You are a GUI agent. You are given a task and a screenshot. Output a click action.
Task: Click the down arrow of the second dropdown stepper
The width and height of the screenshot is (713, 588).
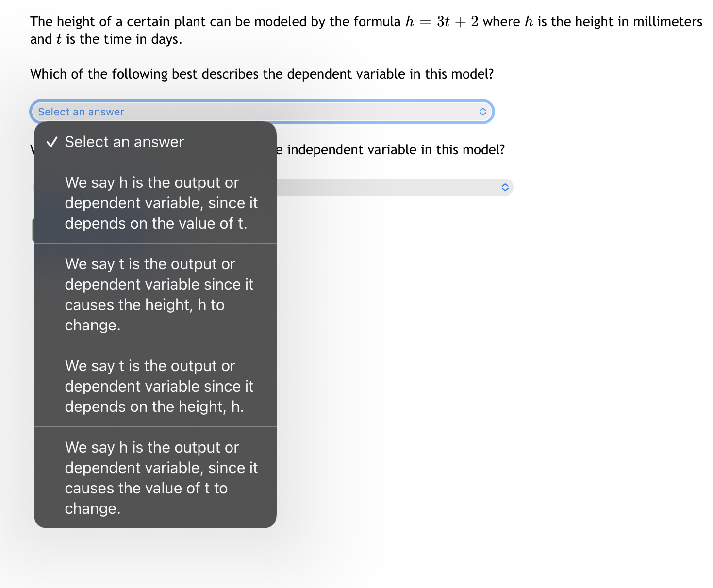tap(505, 190)
